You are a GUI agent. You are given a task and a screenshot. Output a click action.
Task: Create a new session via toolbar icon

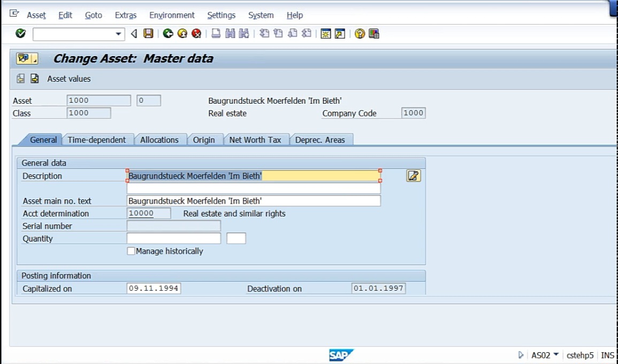[x=325, y=34]
